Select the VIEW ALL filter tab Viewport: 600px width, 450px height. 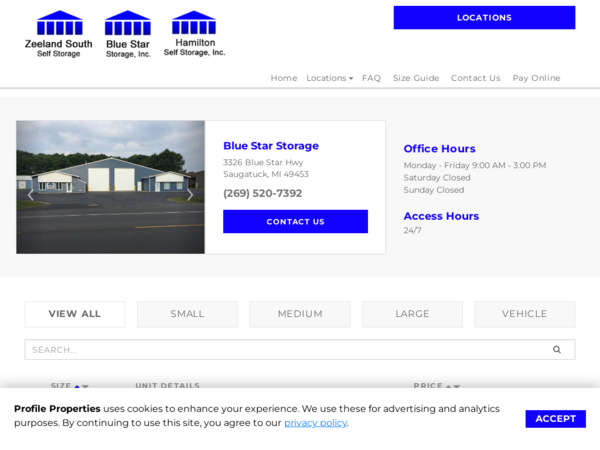(x=75, y=314)
